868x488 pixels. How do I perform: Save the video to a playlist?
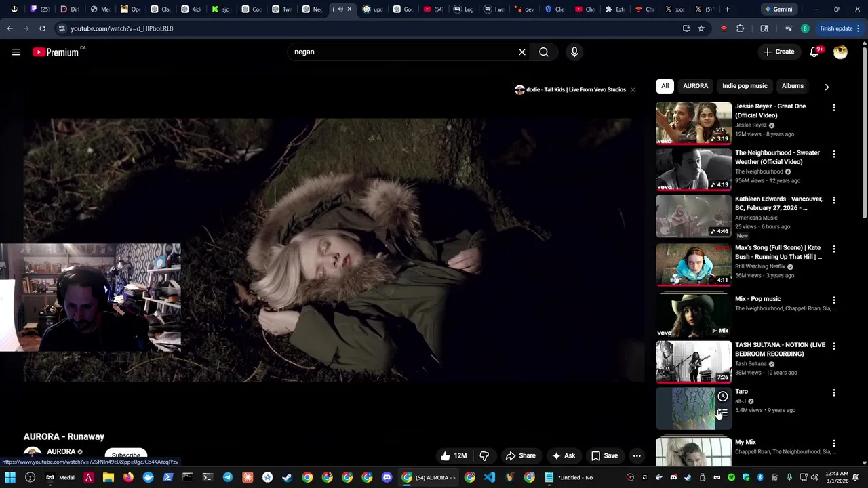[604, 456]
